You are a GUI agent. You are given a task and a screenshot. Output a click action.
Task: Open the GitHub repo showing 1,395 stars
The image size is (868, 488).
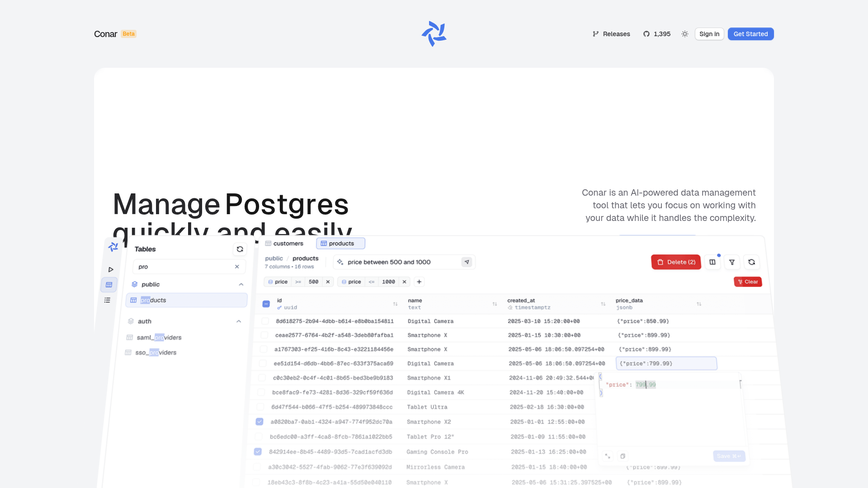click(x=657, y=34)
